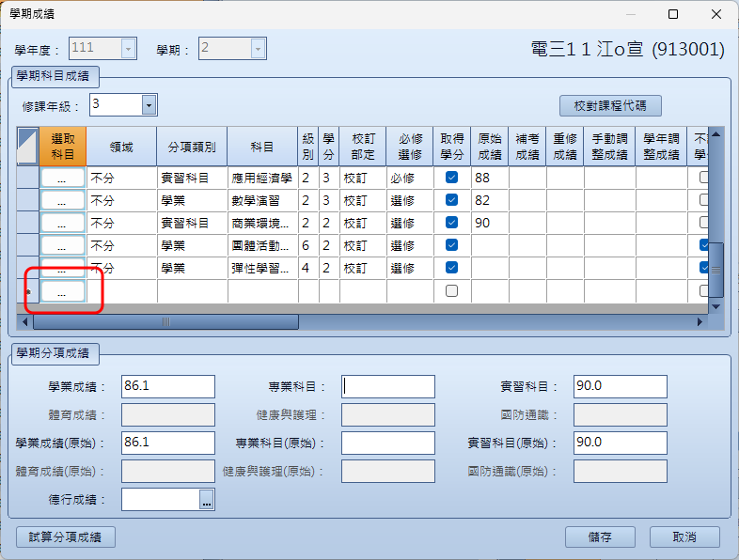Cancel with the 取消 button
This screenshot has height=560, width=739.
coord(684,537)
